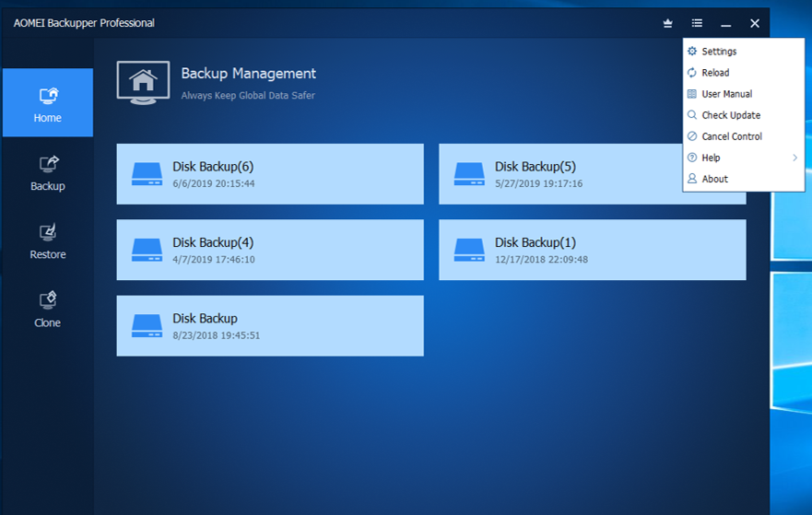Screen dimensions: 812x515
Task: Toggle the menu list icon in title bar
Action: (x=697, y=23)
